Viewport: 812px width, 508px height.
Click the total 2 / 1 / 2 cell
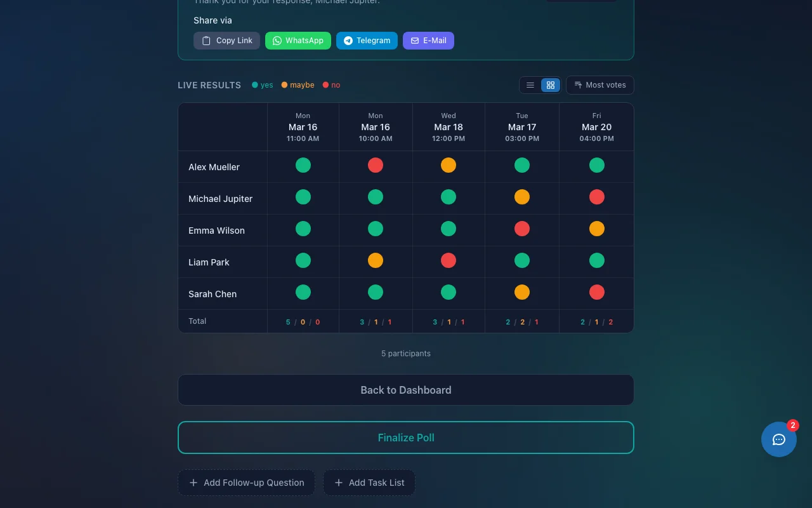coord(597,322)
